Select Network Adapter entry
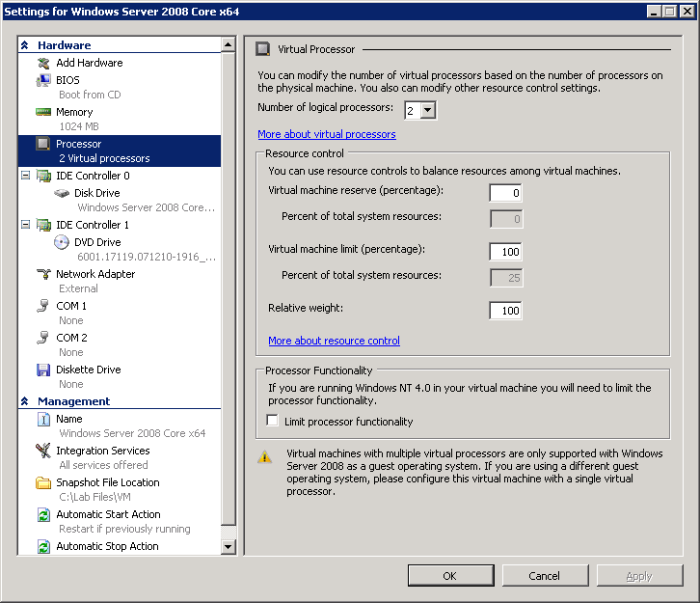 coord(95,274)
